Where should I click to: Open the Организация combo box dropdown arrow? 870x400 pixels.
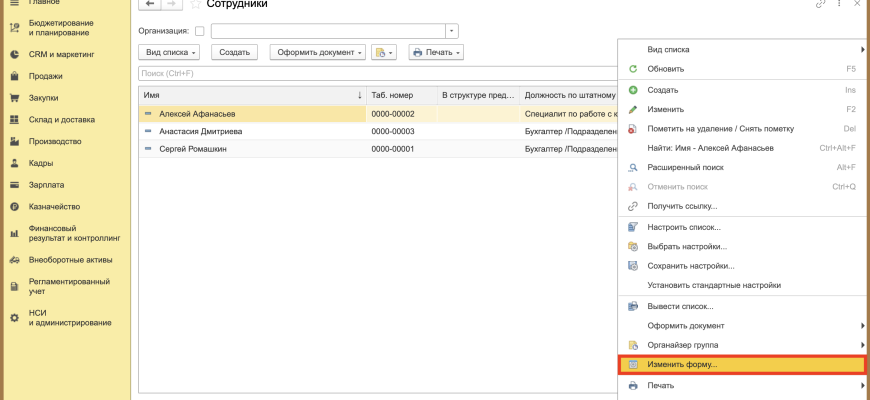(452, 32)
